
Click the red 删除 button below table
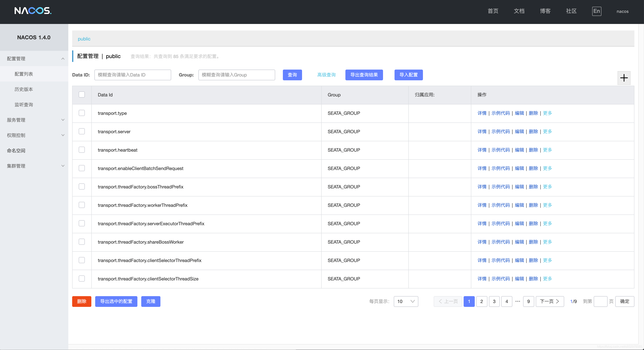click(82, 302)
